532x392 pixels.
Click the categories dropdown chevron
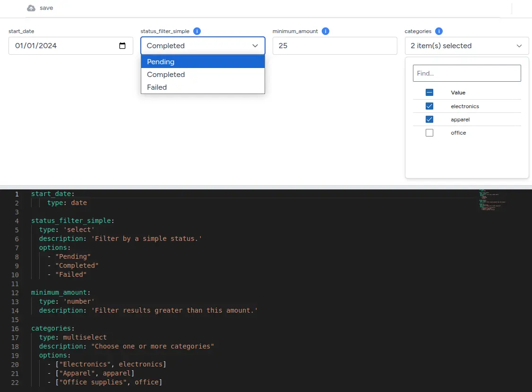point(519,46)
